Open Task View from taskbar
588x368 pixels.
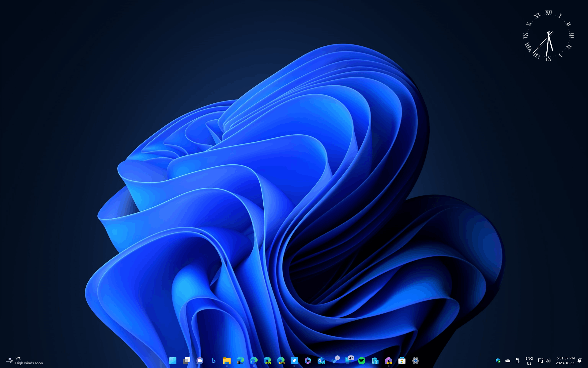point(186,361)
